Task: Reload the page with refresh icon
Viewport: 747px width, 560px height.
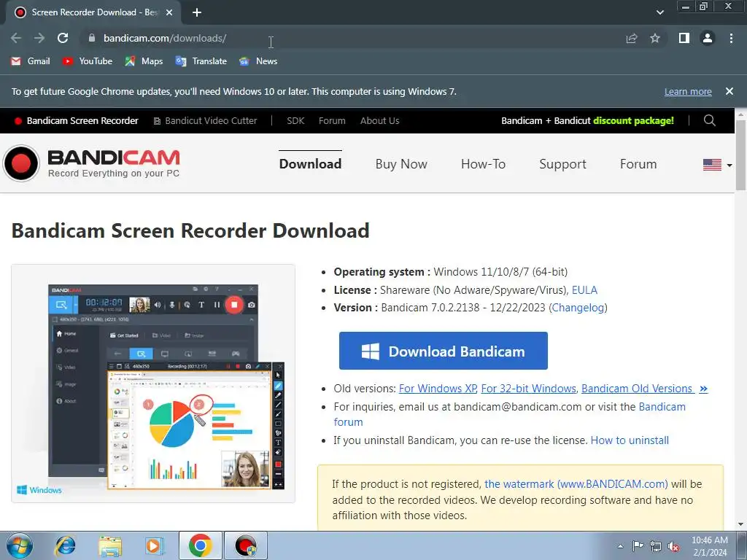Action: (63, 38)
